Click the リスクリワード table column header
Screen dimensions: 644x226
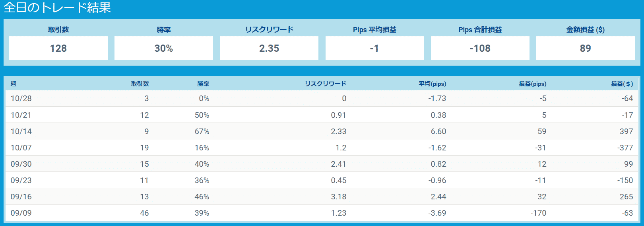point(326,84)
